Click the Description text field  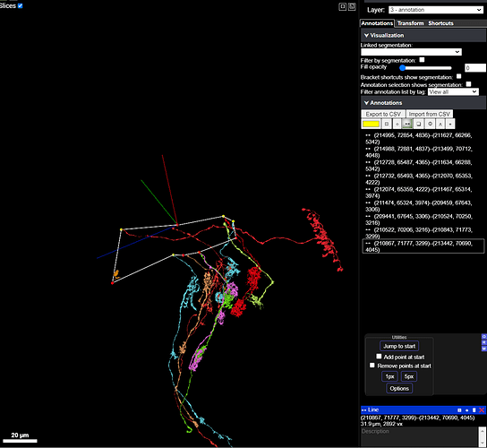pyautogui.click(x=419, y=436)
